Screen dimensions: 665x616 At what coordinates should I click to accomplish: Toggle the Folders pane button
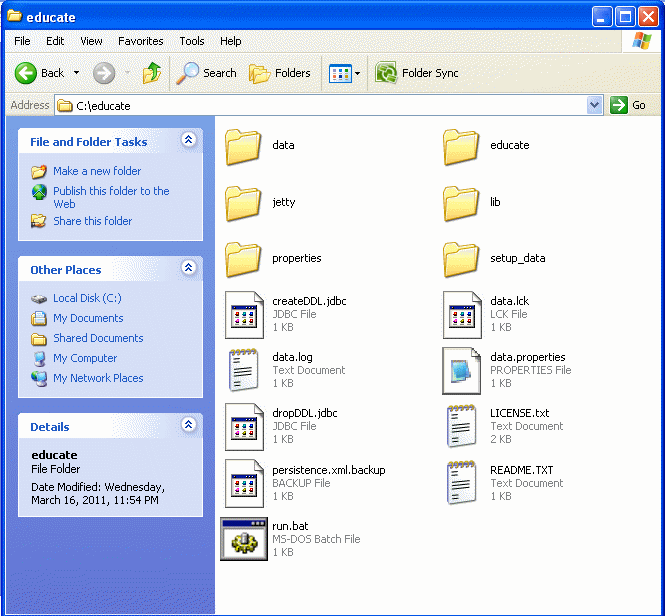click(x=280, y=73)
